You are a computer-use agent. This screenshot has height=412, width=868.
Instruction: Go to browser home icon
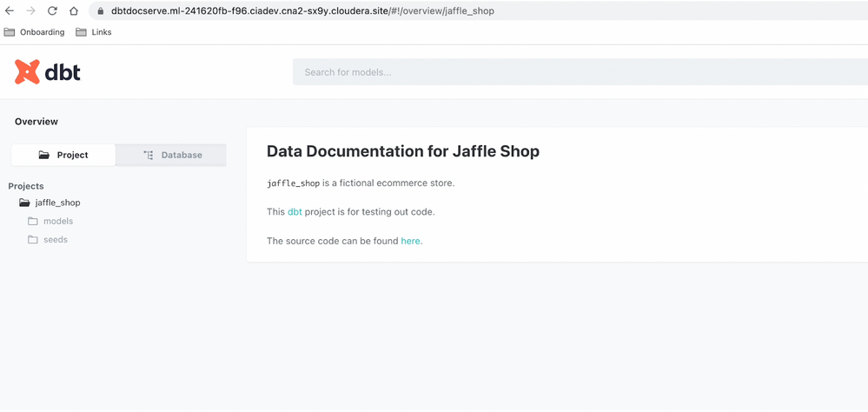[x=74, y=10]
